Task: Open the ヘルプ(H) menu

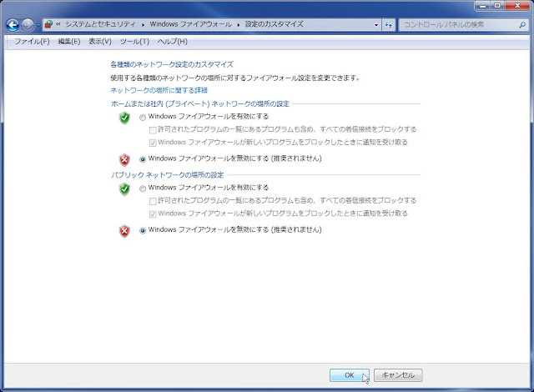Action: (x=173, y=42)
